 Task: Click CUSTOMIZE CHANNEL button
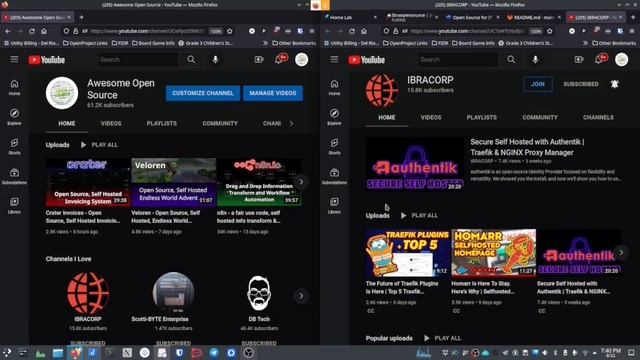coord(203,93)
